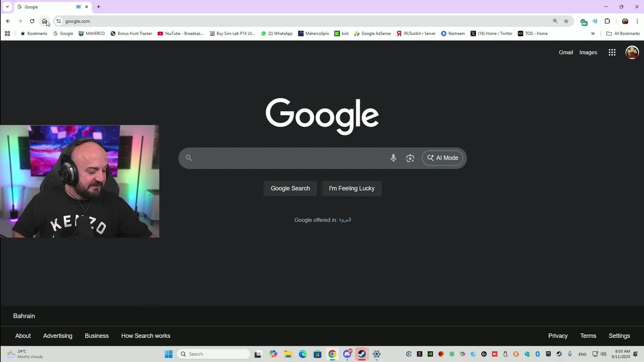
Task: Open the All Bookmarks folder
Action: coord(623,34)
